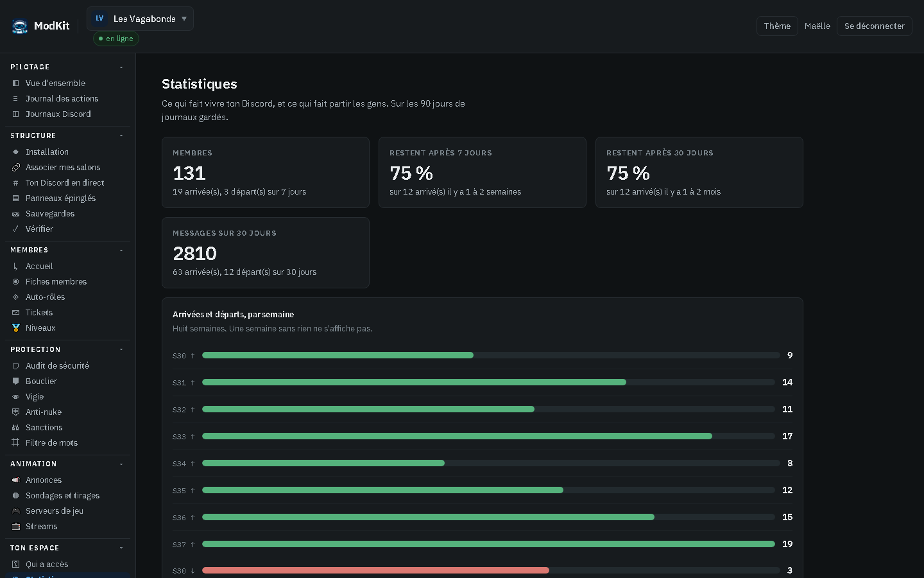Toggle the Thème button
This screenshot has width=924, height=578.
(x=777, y=26)
